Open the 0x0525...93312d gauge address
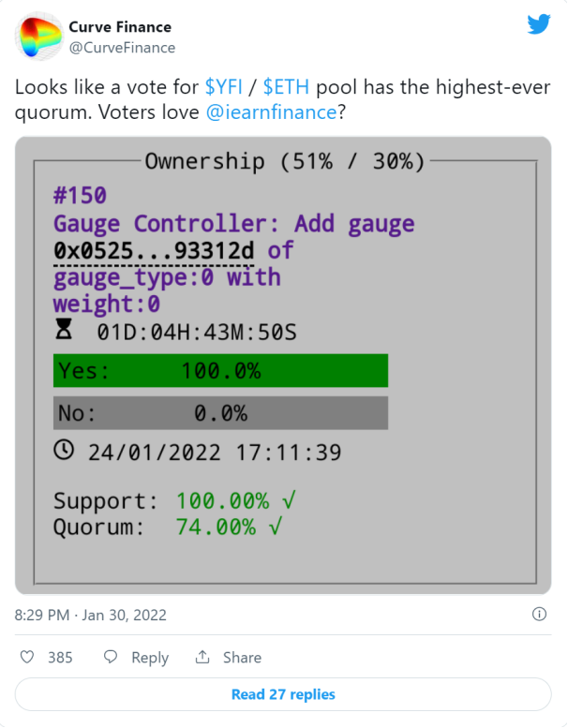 [x=154, y=251]
